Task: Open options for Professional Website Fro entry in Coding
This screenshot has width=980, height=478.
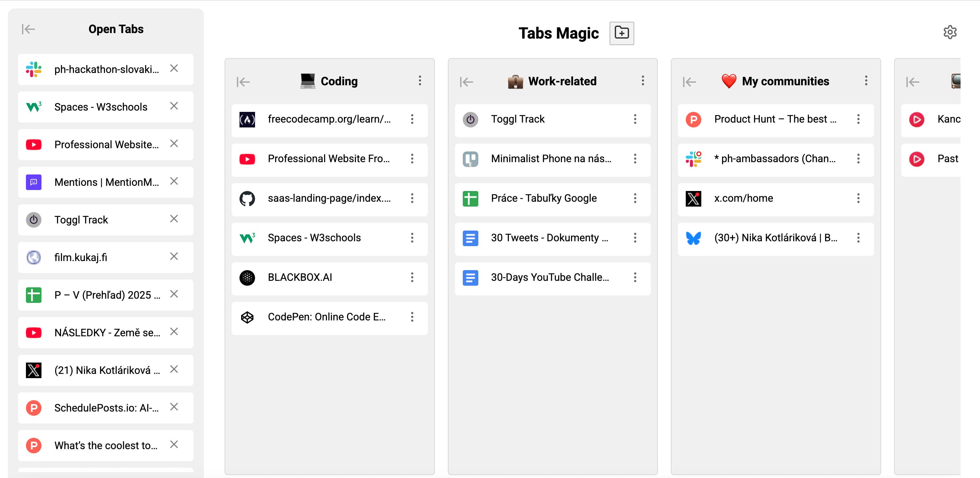Action: tap(412, 159)
